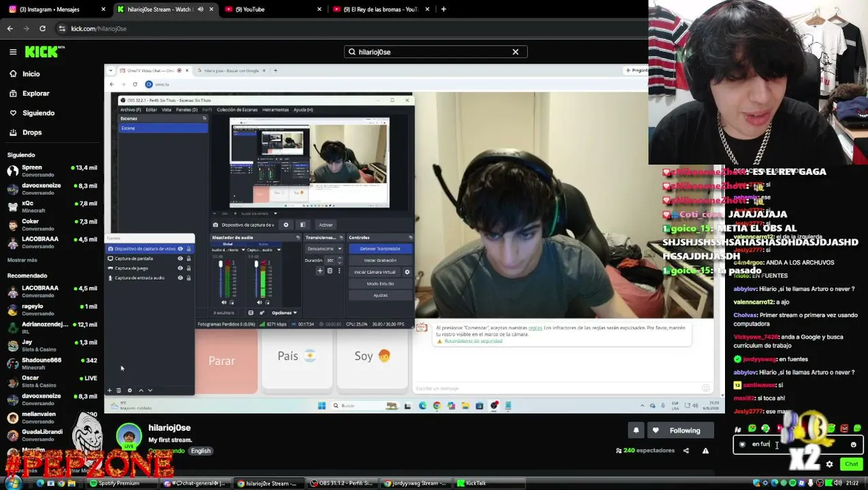Open the OBS Herramientas menu
The width and height of the screenshot is (868, 490).
[x=275, y=110]
